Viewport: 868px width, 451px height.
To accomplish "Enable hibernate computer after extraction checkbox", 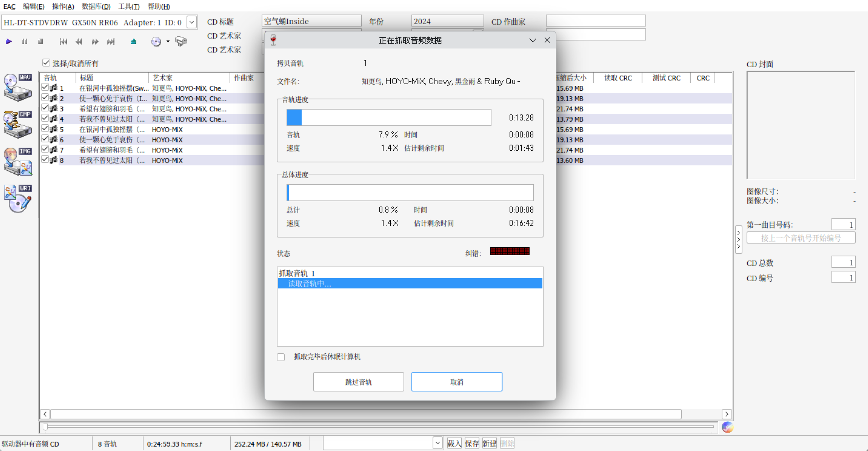I will 281,357.
